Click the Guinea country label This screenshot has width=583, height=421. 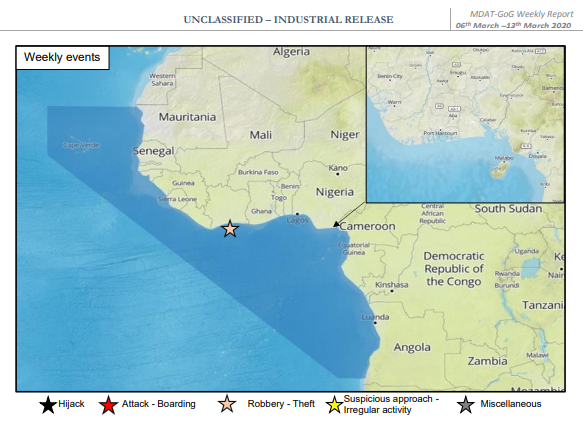pos(183,183)
